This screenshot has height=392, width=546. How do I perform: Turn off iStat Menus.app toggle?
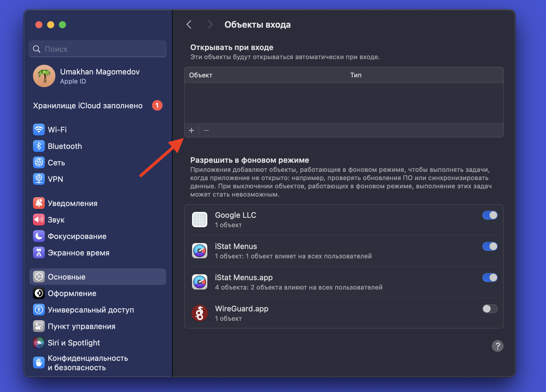(x=490, y=278)
